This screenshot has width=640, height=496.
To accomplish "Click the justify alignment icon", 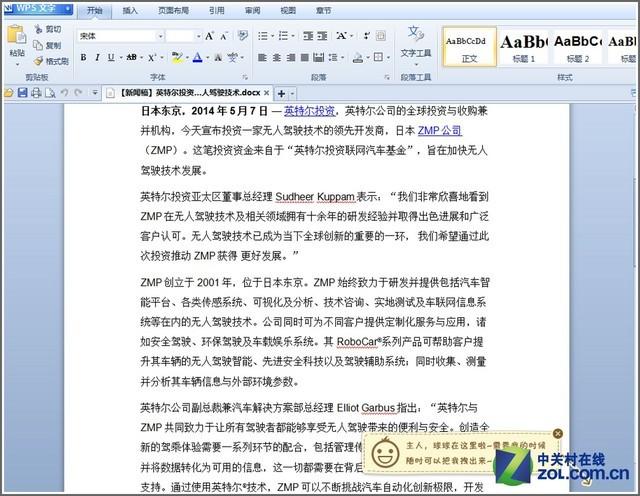I will coord(304,58).
